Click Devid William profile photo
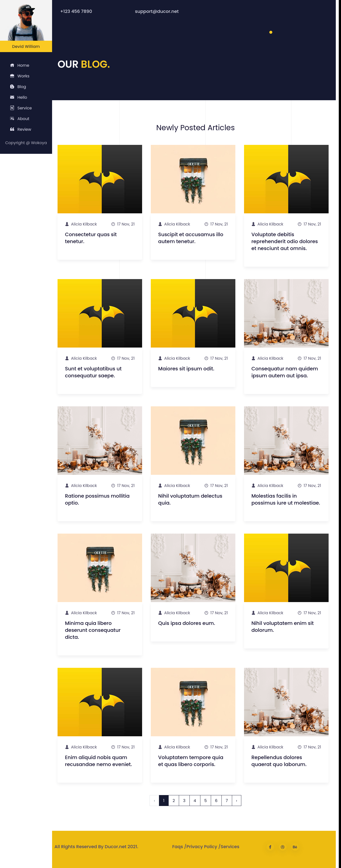Image resolution: width=341 pixels, height=868 pixels. [26, 21]
